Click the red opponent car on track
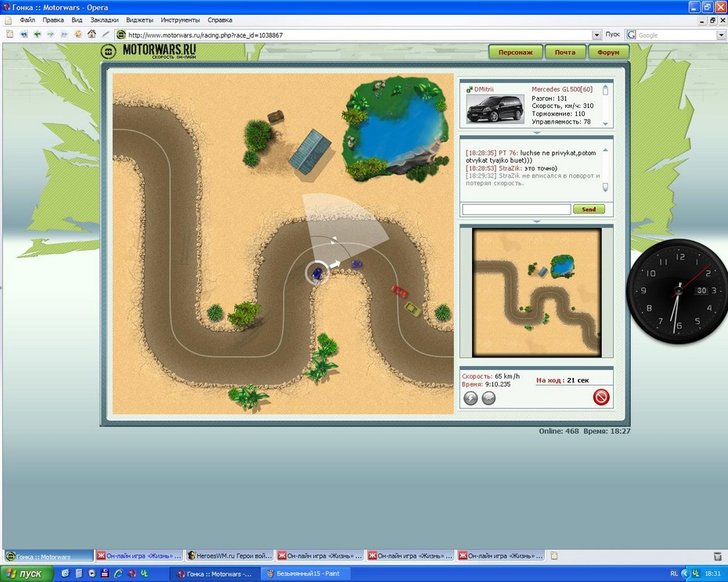Image resolution: width=728 pixels, height=582 pixels. click(x=399, y=292)
